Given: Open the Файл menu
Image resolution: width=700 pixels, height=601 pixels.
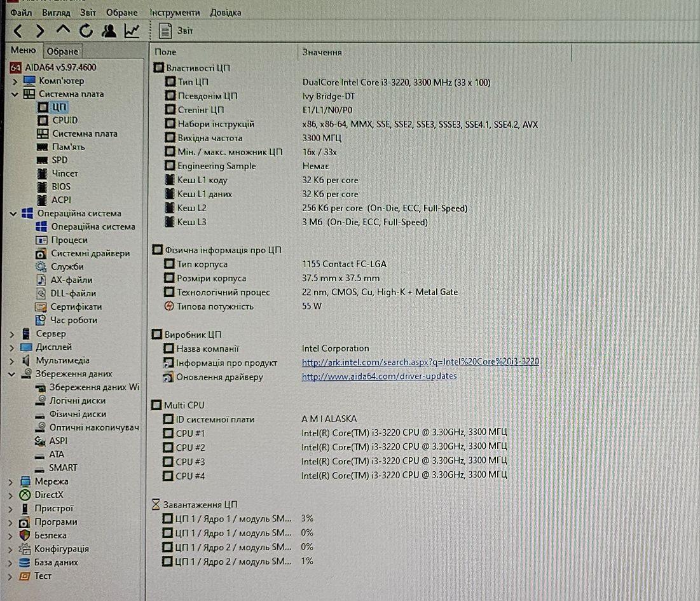Looking at the screenshot, I should (21, 13).
